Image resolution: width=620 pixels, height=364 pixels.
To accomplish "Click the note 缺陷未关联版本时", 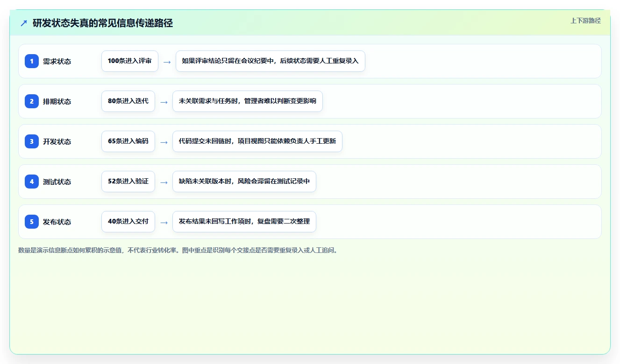I will point(244,182).
